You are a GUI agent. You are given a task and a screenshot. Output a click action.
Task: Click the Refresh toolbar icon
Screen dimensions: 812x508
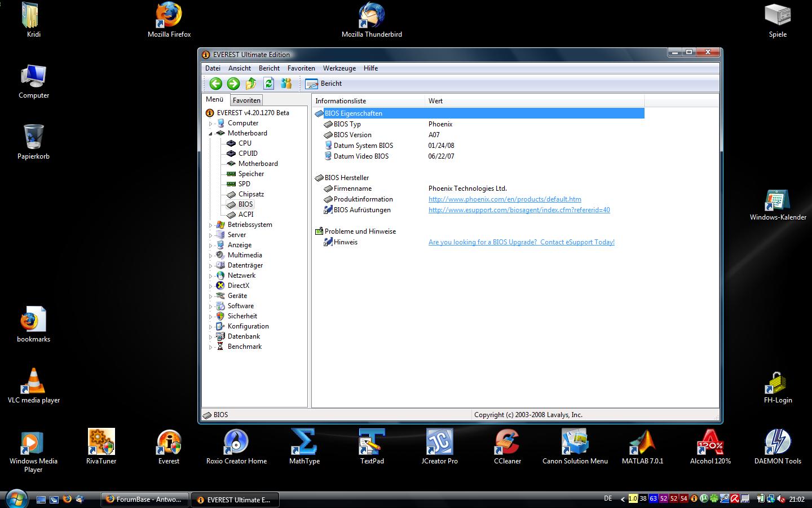(x=268, y=84)
